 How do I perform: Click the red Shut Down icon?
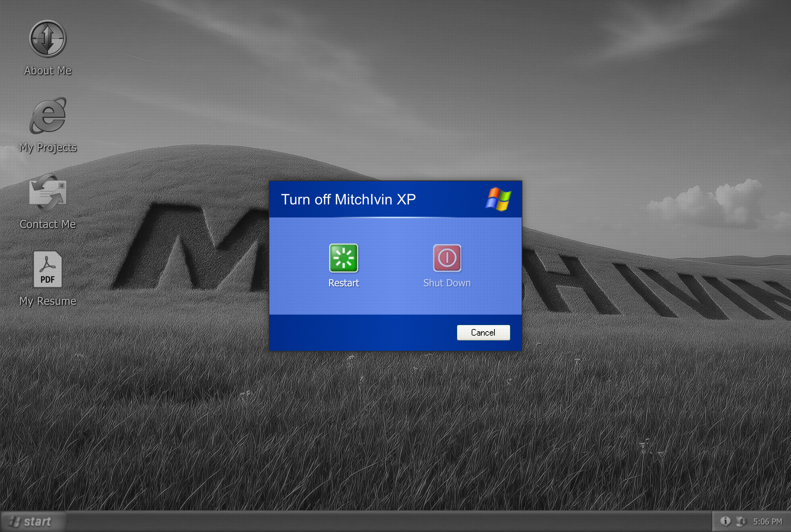(x=447, y=258)
